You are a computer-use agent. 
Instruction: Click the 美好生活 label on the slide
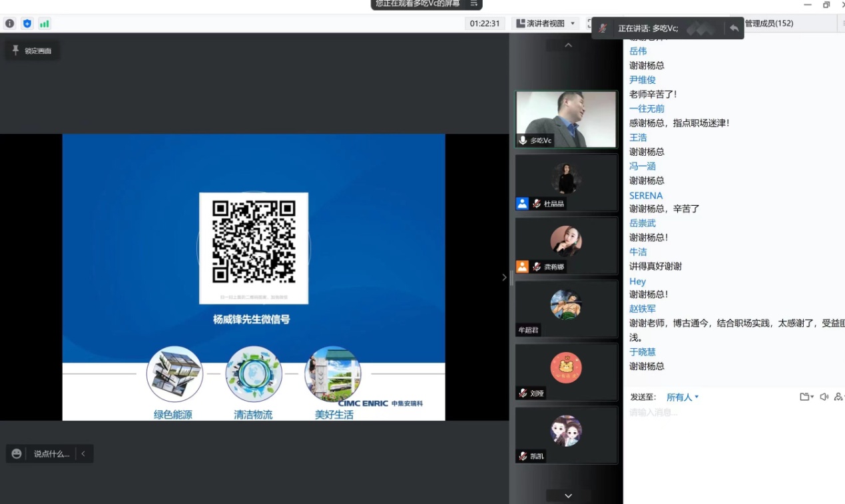(334, 415)
